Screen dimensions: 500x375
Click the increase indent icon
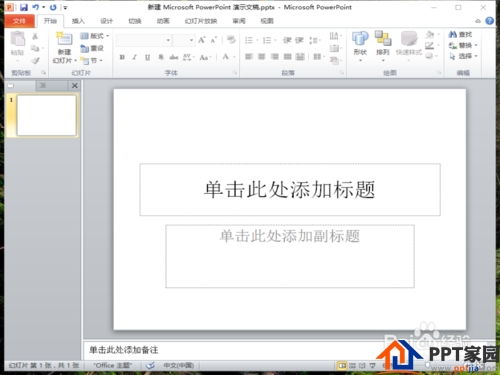click(299, 40)
